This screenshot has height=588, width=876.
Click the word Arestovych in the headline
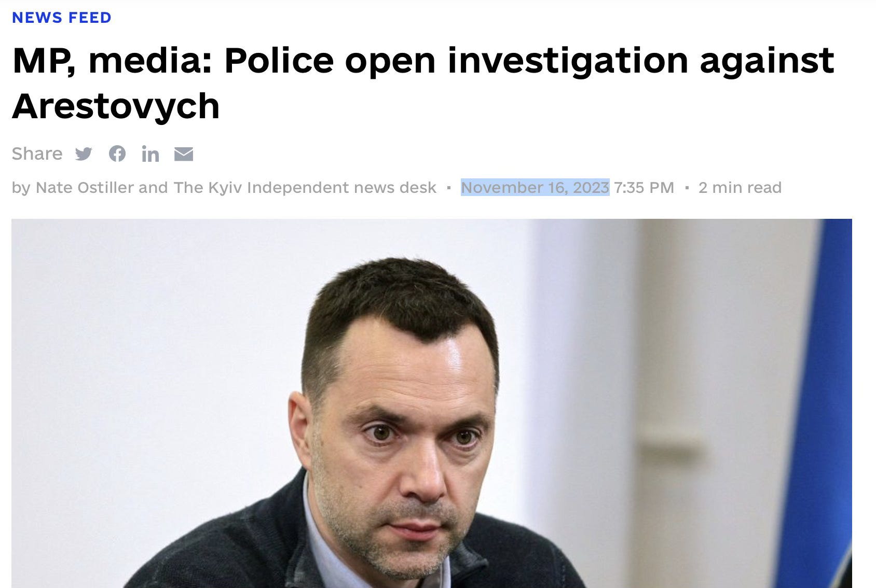pos(116,107)
